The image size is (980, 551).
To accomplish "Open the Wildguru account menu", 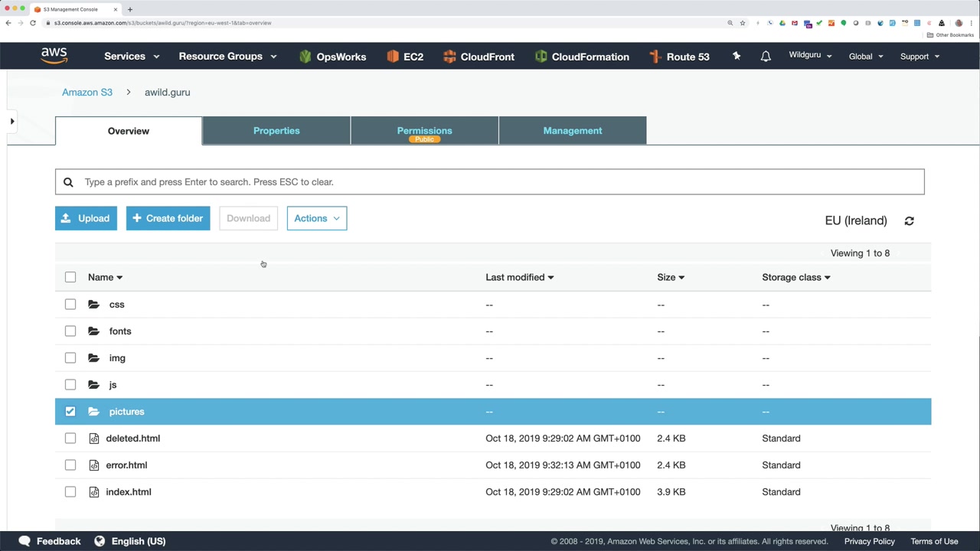I will 810,56.
